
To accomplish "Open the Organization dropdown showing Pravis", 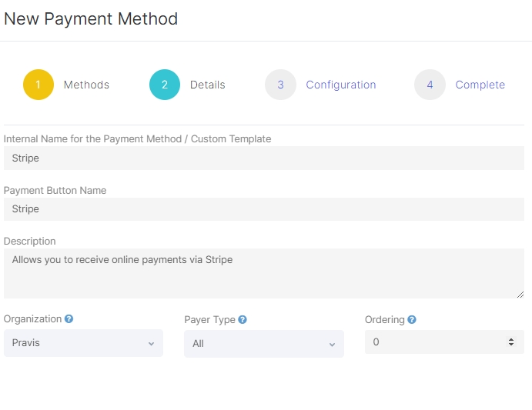I will coord(83,343).
